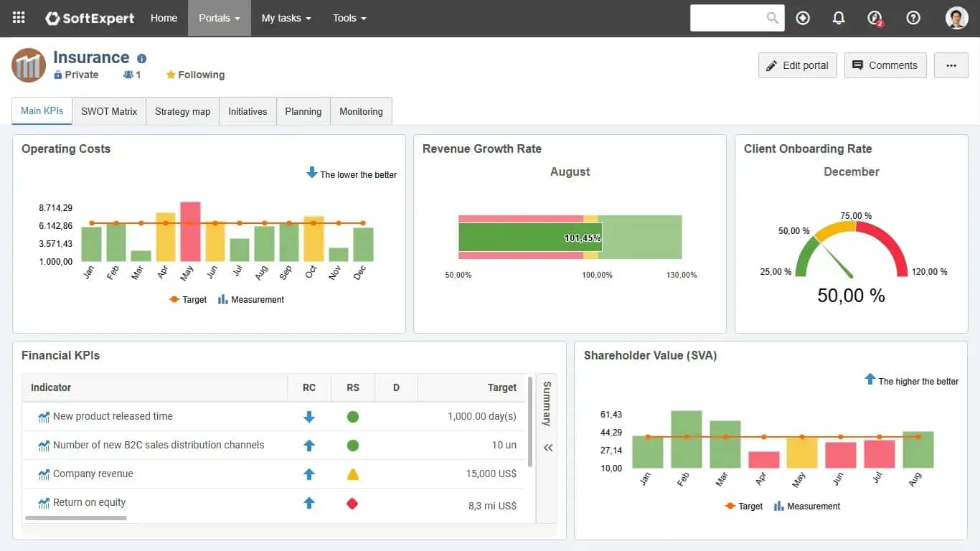The width and height of the screenshot is (980, 551).
Task: Switch to the SWOT Matrix tab
Action: (109, 111)
